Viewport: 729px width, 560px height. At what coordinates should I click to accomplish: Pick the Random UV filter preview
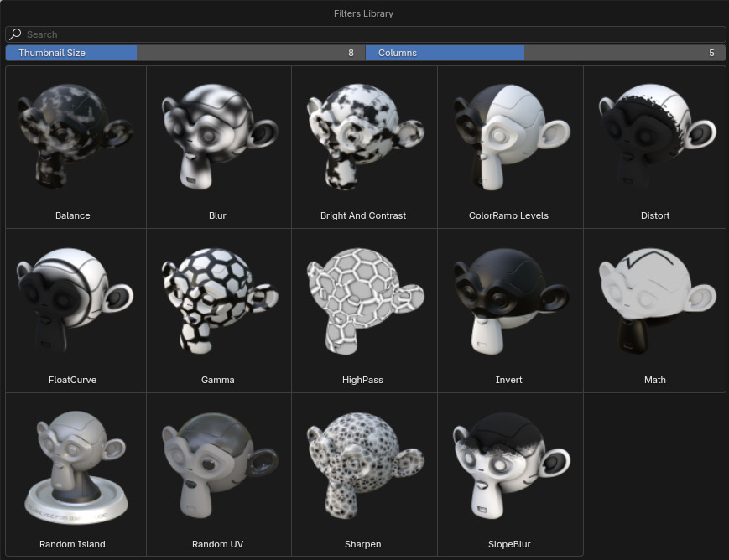tap(217, 464)
